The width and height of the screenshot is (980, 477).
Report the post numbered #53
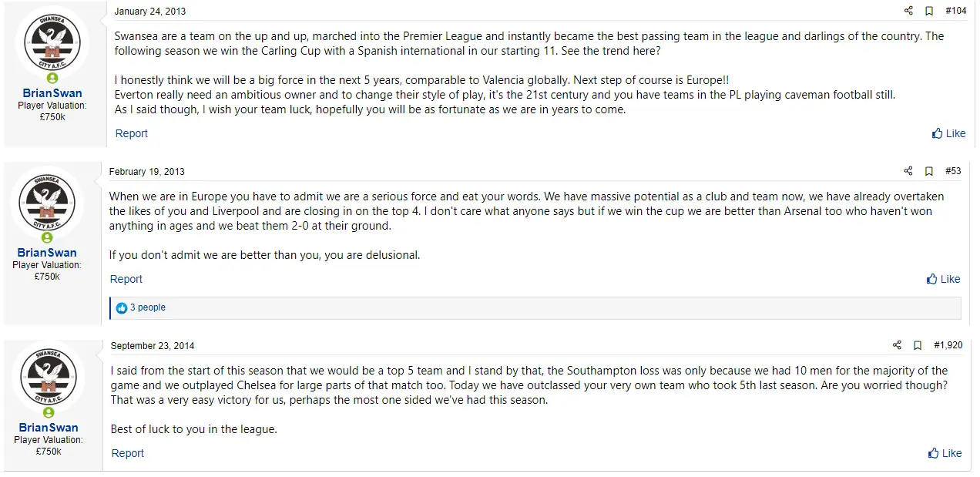pos(126,279)
